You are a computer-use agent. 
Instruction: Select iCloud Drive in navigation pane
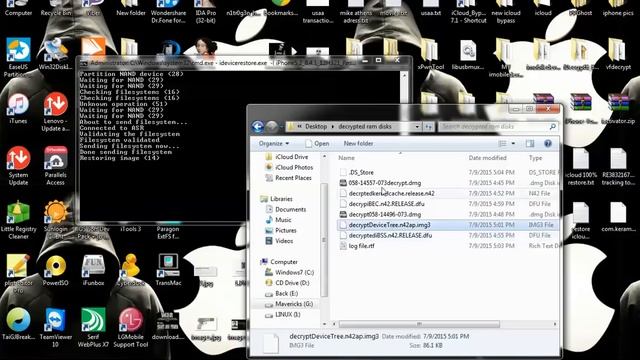pos(287,157)
